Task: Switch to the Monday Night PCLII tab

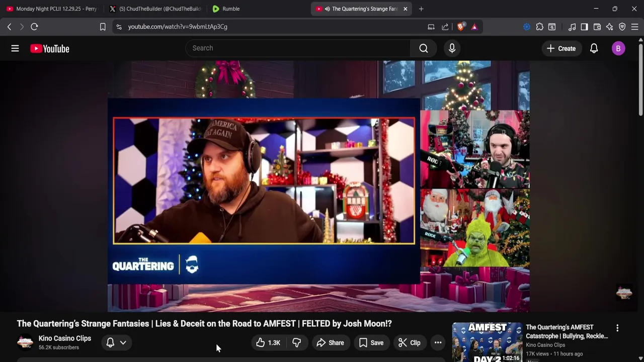Action: pos(51,9)
